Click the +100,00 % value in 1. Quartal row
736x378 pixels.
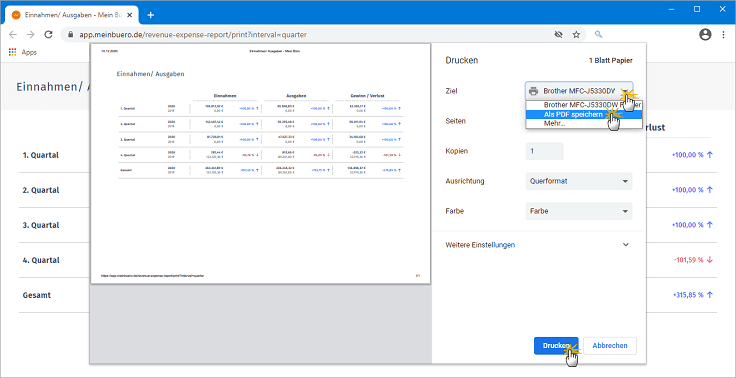point(688,155)
